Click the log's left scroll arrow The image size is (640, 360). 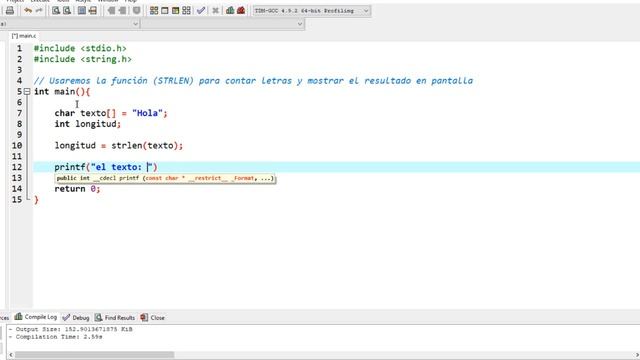11,355
